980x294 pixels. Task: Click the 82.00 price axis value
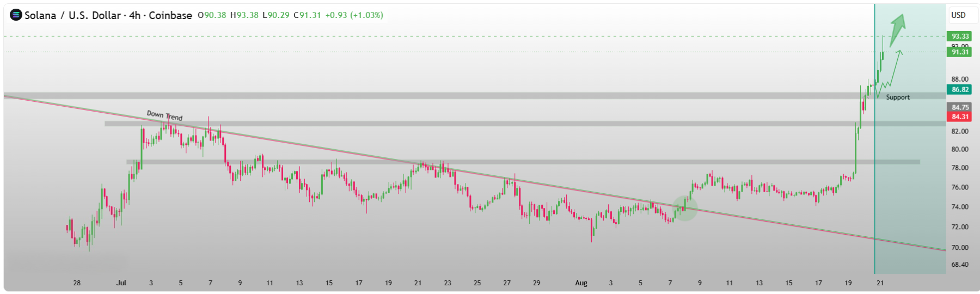[960, 131]
